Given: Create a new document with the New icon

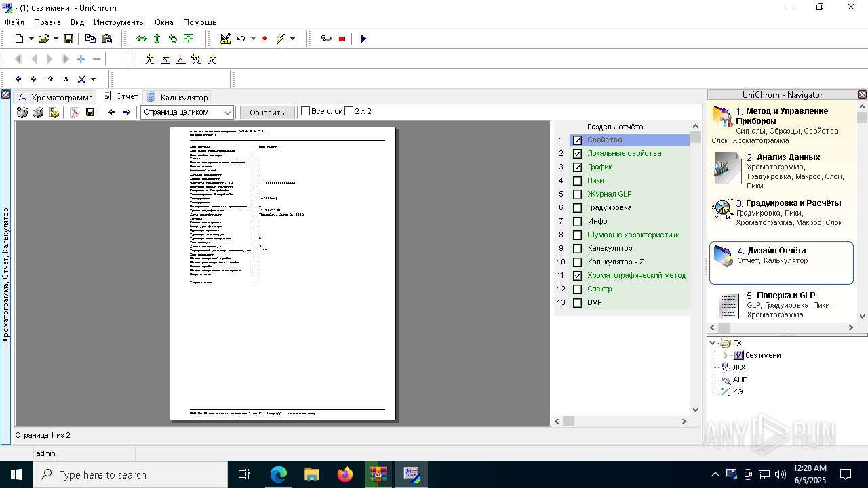Looking at the screenshot, I should [20, 39].
